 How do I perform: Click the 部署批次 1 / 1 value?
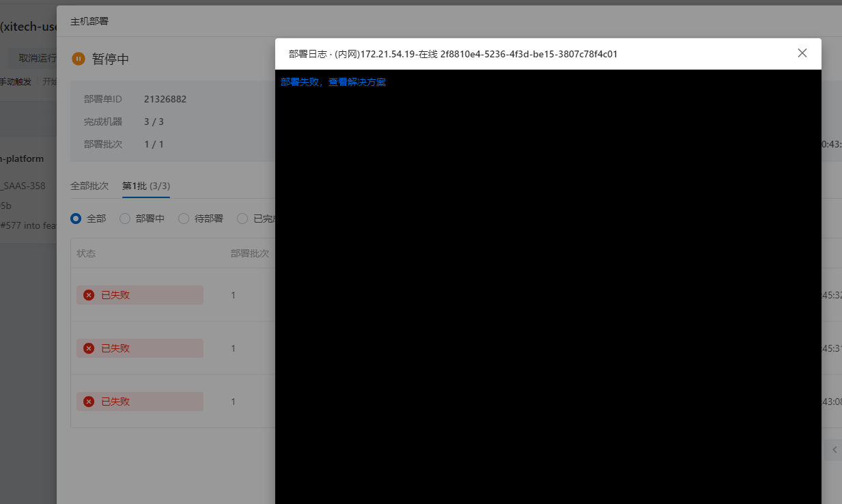154,144
